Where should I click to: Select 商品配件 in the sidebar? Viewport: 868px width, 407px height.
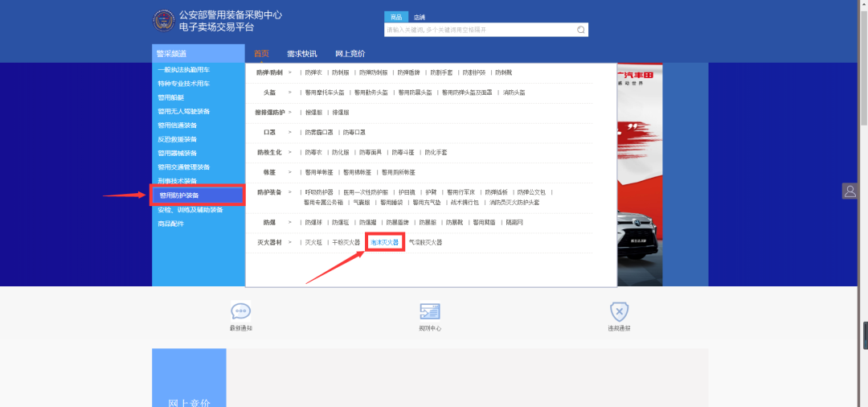point(170,224)
